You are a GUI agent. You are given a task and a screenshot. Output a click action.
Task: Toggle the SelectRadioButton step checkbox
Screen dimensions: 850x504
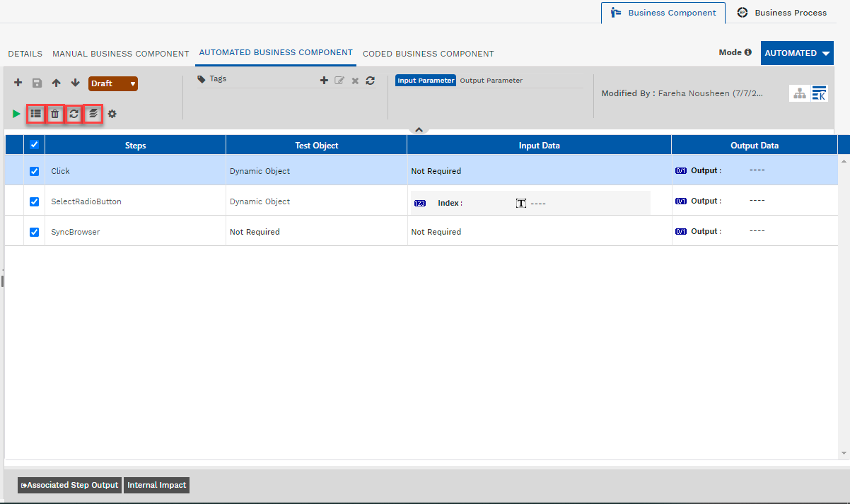point(34,201)
